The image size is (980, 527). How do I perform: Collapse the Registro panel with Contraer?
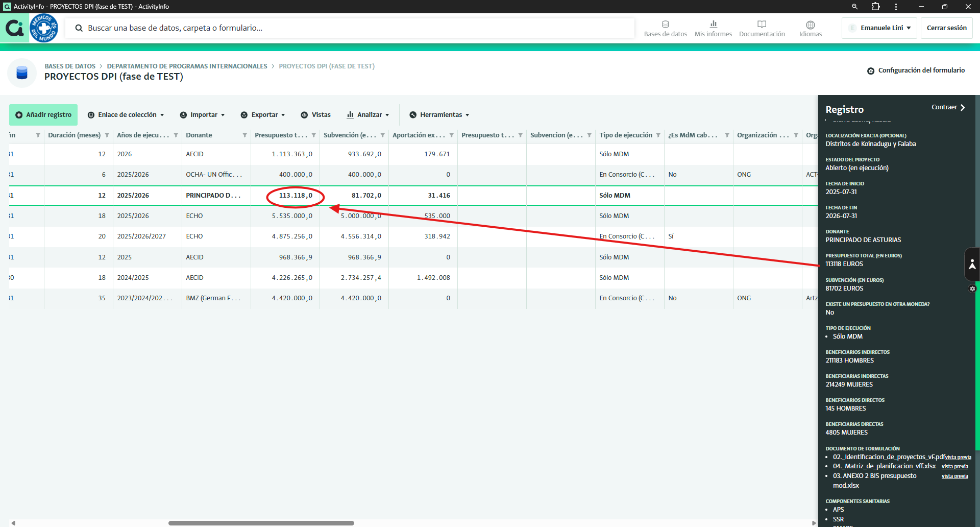948,107
